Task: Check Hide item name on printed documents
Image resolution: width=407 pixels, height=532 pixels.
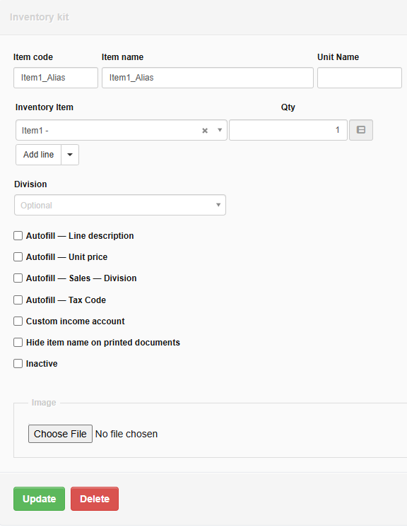Action: 18,343
